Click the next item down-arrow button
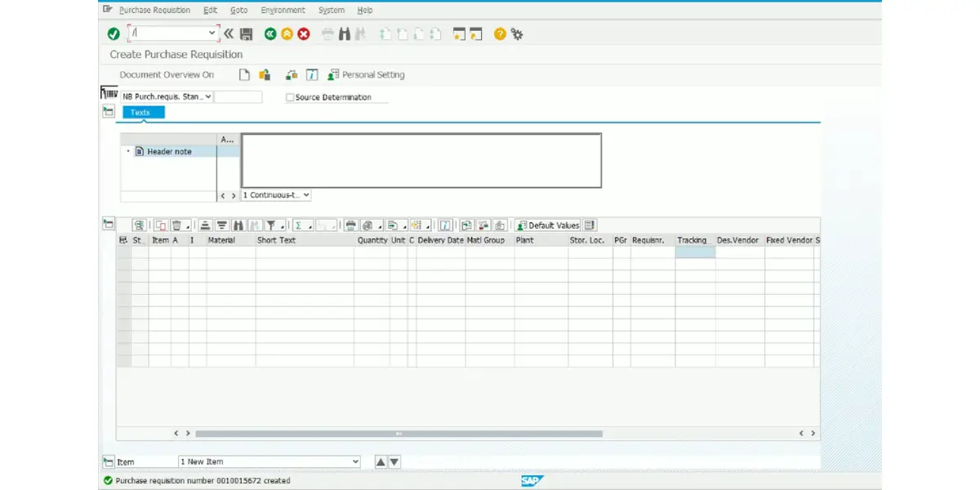980x490 pixels. [394, 462]
